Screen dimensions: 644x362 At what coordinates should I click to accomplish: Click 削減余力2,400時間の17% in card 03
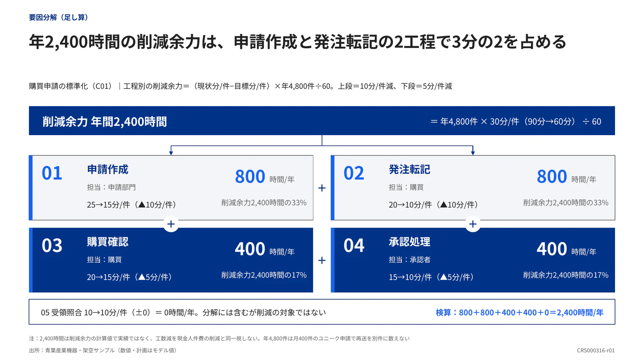[x=264, y=275]
